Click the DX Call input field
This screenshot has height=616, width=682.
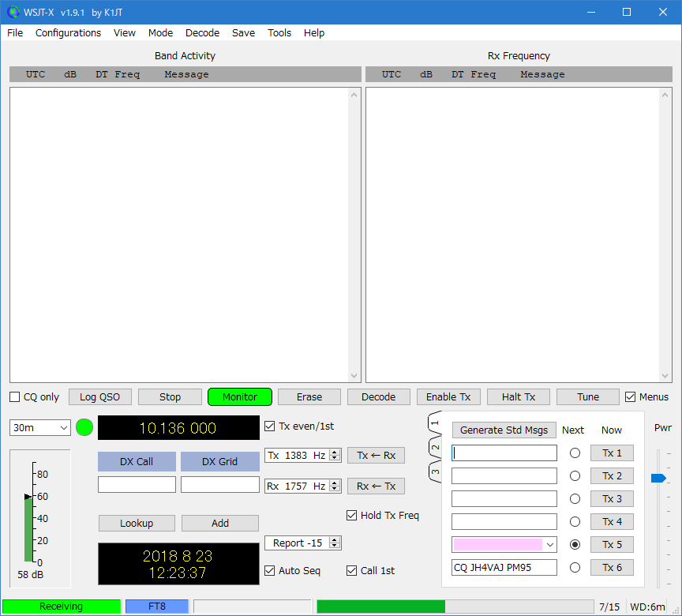point(137,485)
